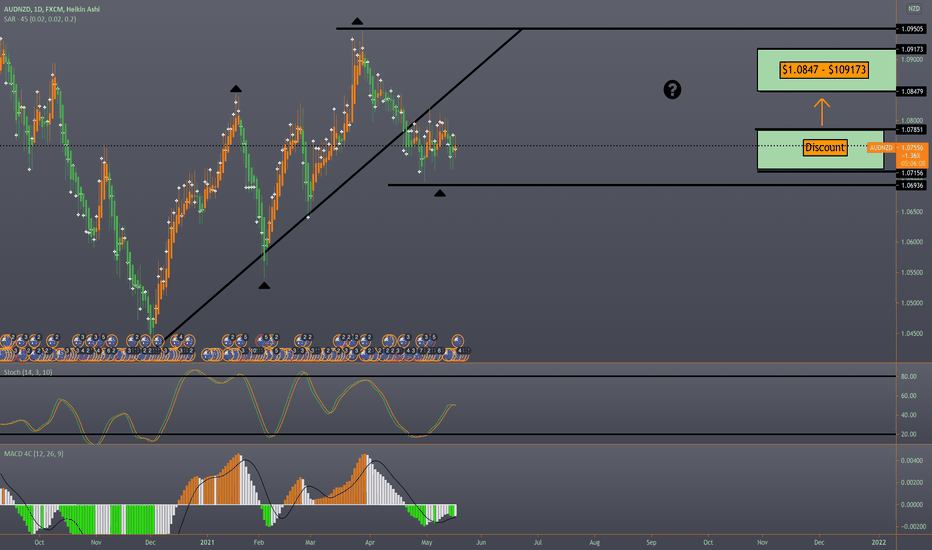Click the 1.05500 price axis value
The height and width of the screenshot is (550, 932).
[912, 272]
